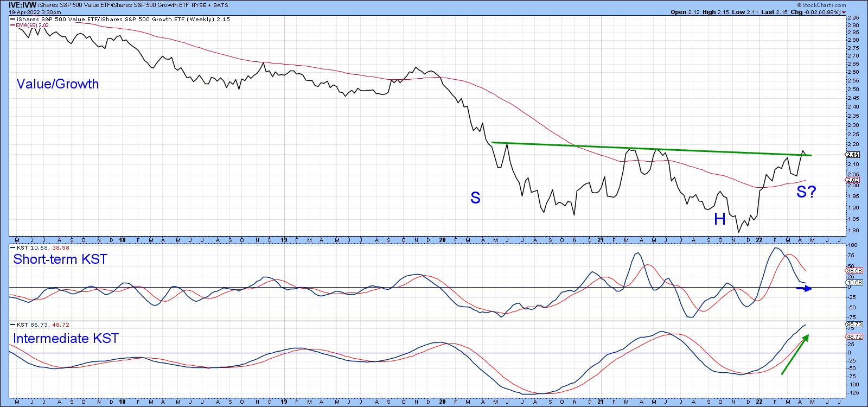Click the H head label under the price line

719,219
